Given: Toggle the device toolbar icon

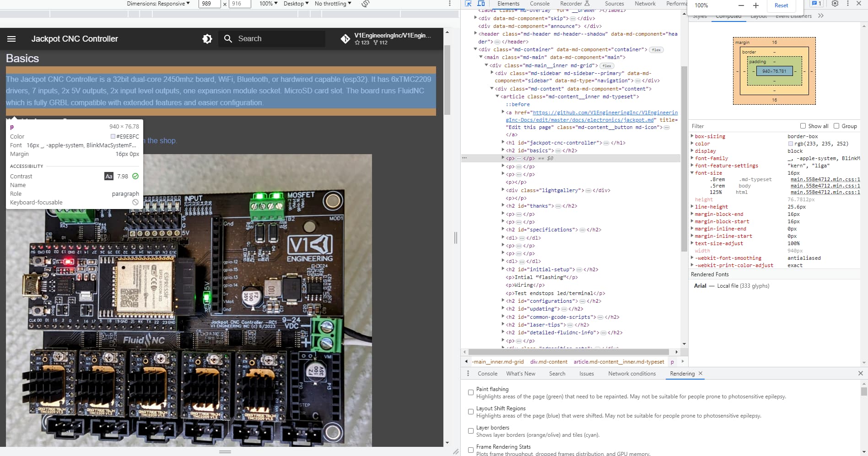Looking at the screenshot, I should point(481,3).
